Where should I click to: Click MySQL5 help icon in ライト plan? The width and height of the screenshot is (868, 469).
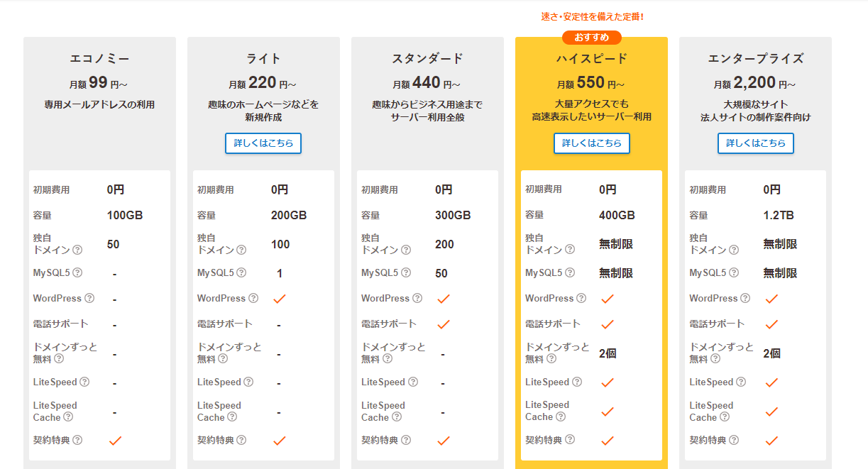coord(241,272)
